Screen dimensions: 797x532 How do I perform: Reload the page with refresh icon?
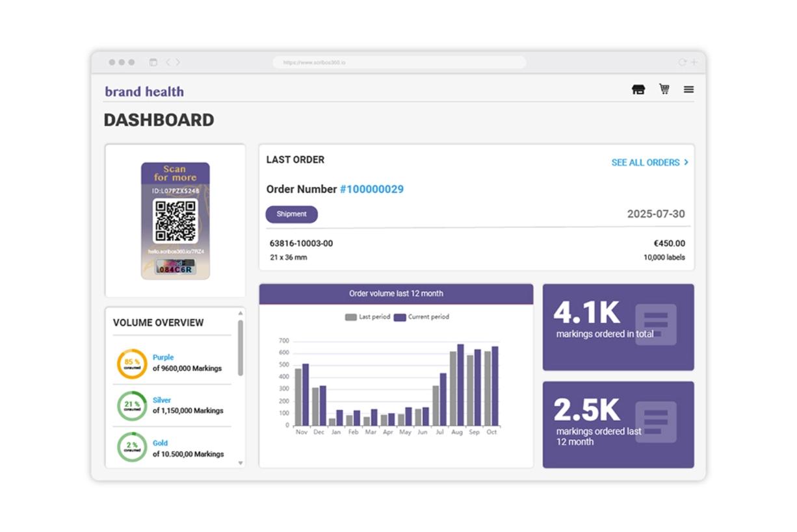(682, 62)
